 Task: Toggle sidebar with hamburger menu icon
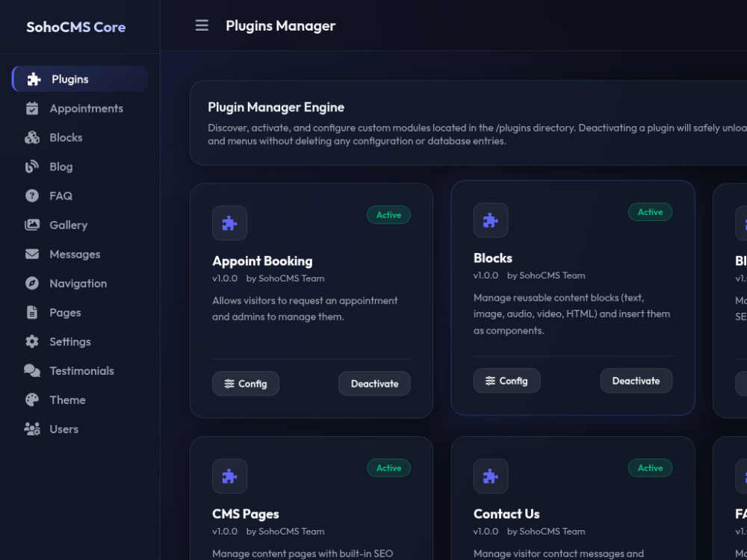click(x=202, y=25)
